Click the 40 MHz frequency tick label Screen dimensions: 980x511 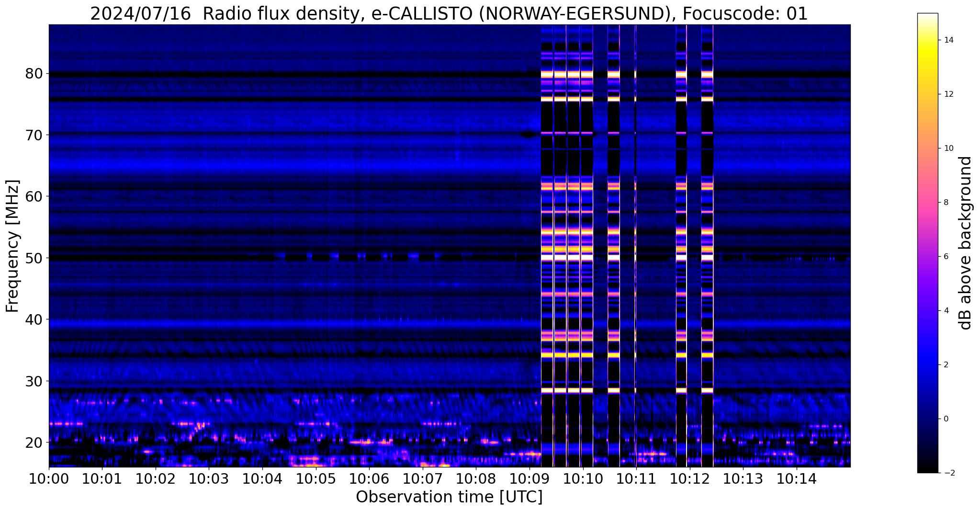(x=34, y=319)
